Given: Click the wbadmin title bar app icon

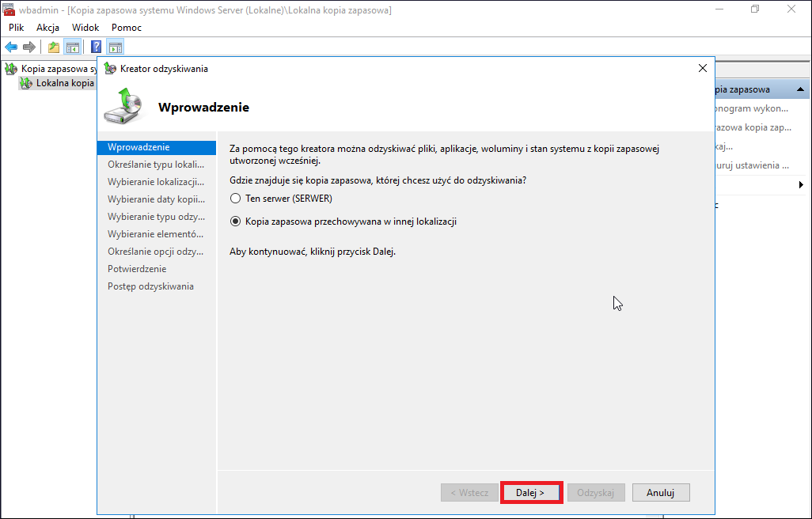Looking at the screenshot, I should [x=8, y=9].
